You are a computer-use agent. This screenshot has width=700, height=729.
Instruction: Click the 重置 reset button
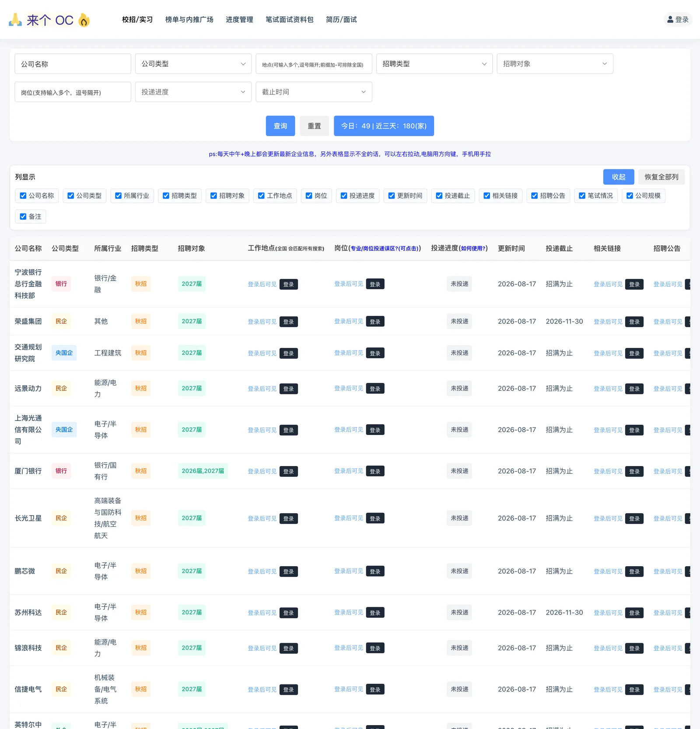pos(314,126)
